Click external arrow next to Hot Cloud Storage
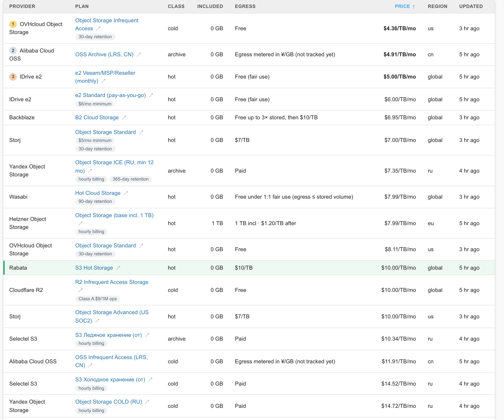Viewport: 504px width, 420px height. click(x=126, y=193)
